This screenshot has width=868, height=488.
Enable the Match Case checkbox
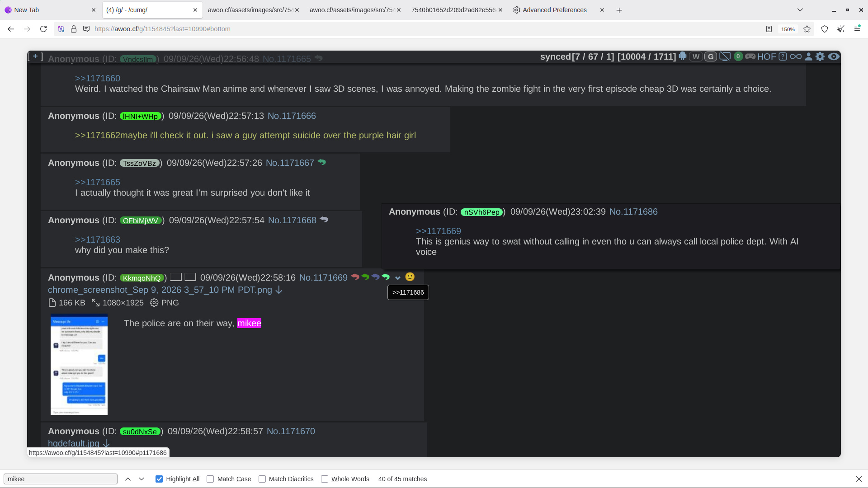click(210, 479)
